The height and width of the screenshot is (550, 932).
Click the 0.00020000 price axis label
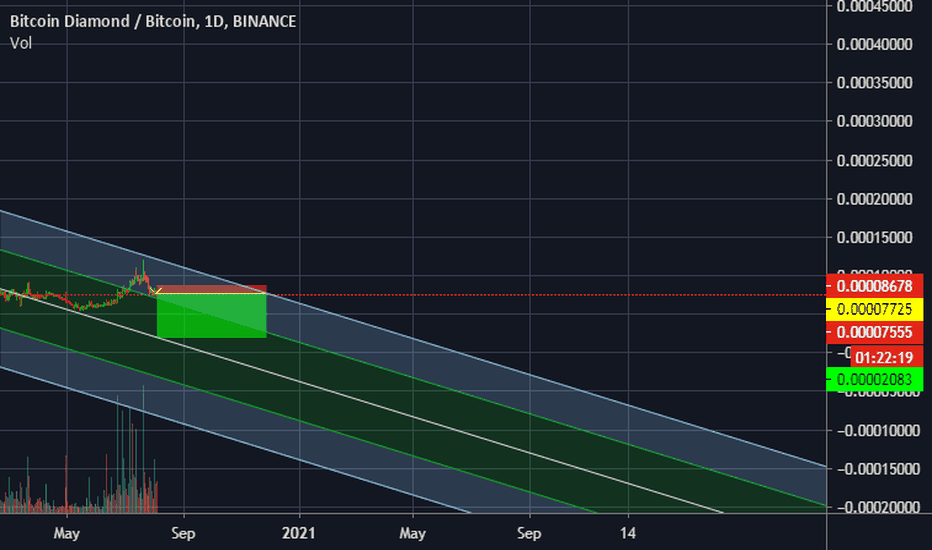pyautogui.click(x=874, y=199)
